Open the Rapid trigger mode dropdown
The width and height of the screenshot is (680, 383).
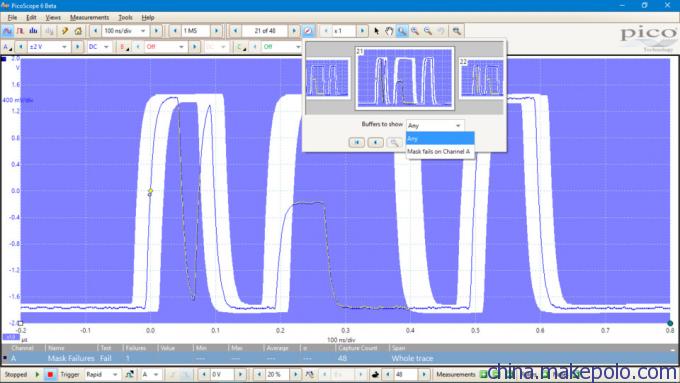click(102, 374)
